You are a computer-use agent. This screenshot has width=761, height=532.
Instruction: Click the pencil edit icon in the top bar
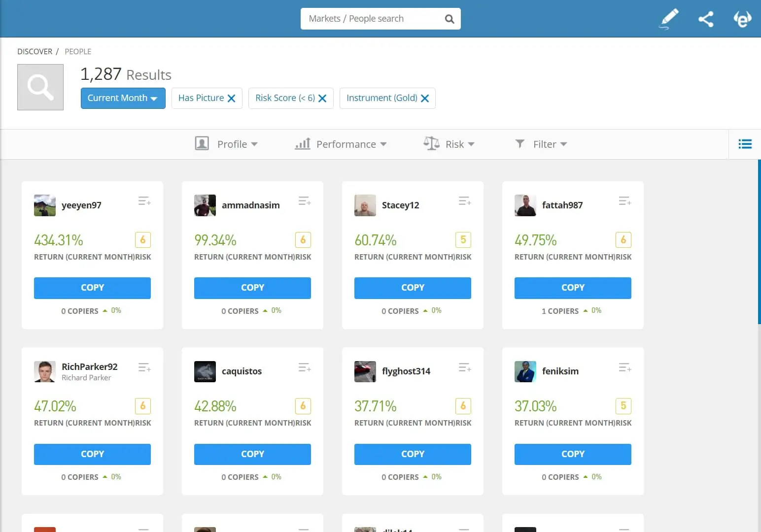tap(668, 19)
